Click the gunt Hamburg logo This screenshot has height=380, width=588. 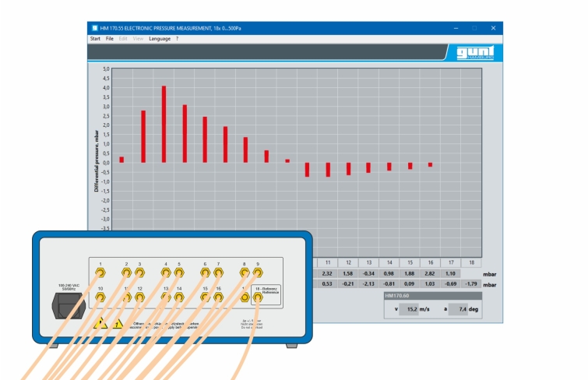click(470, 53)
